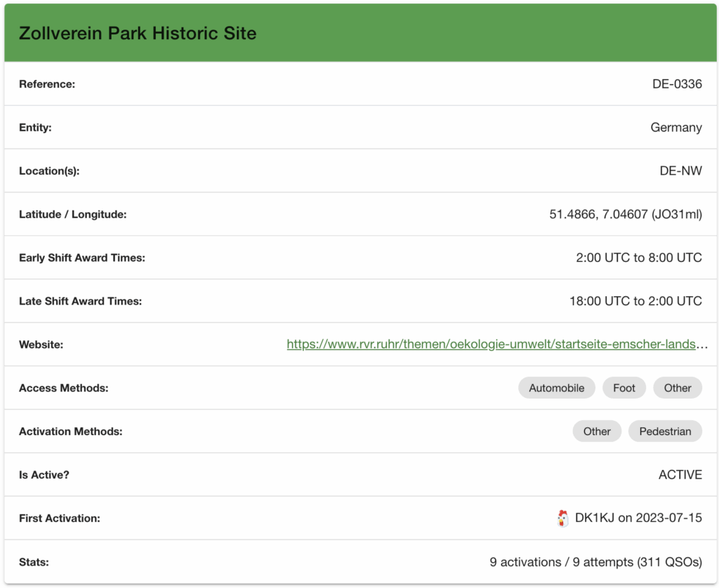The width and height of the screenshot is (719, 588).
Task: Click the Website: label
Action: 41,345
